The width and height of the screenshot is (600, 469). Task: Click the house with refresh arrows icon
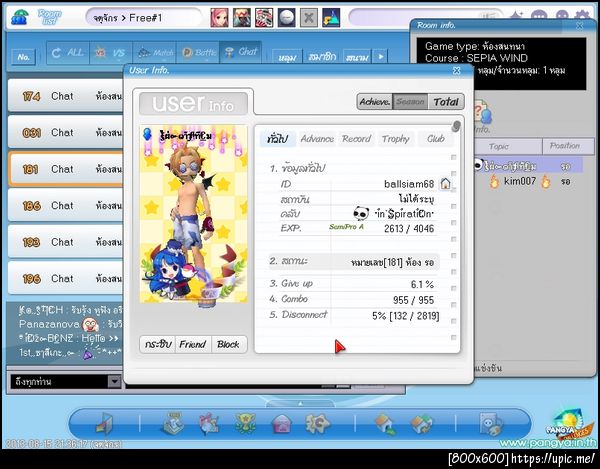[x=421, y=425]
